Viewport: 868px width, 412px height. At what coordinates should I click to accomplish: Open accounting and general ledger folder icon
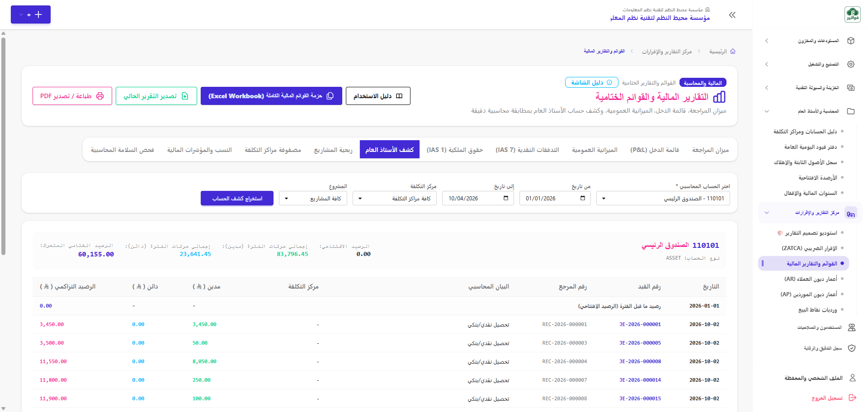[851, 111]
